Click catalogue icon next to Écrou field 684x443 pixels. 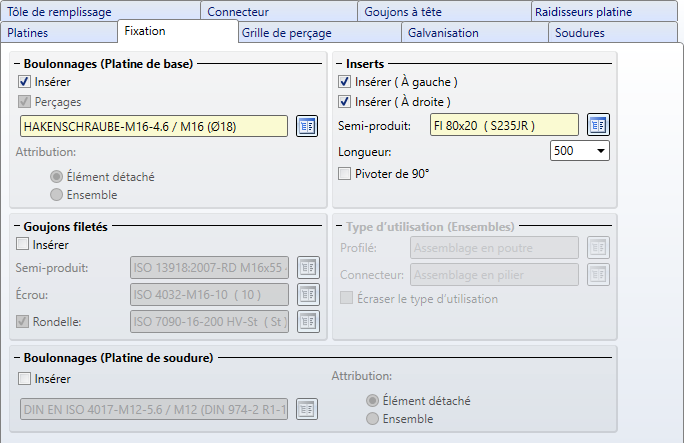(x=307, y=295)
